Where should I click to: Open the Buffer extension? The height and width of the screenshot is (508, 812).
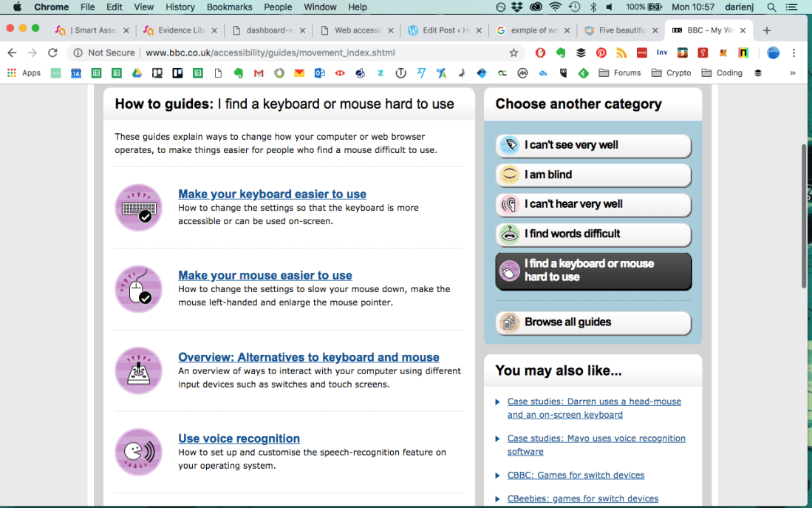point(581,53)
